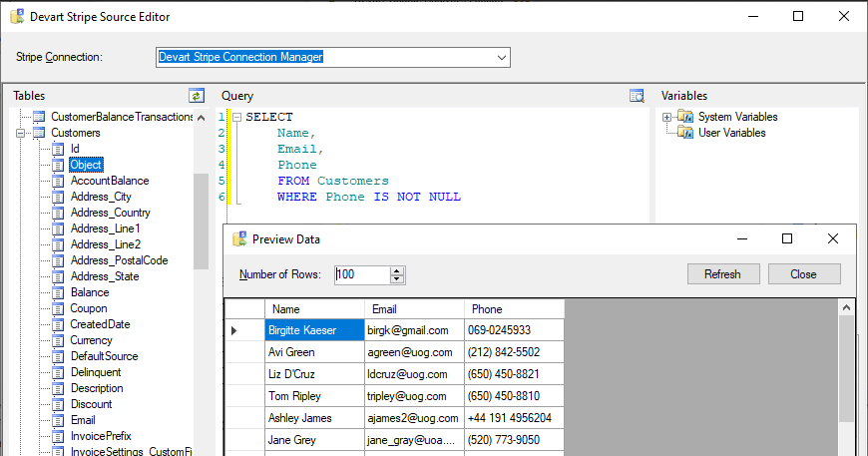Click FROM Customers line in query
The width and height of the screenshot is (868, 456).
pos(333,181)
